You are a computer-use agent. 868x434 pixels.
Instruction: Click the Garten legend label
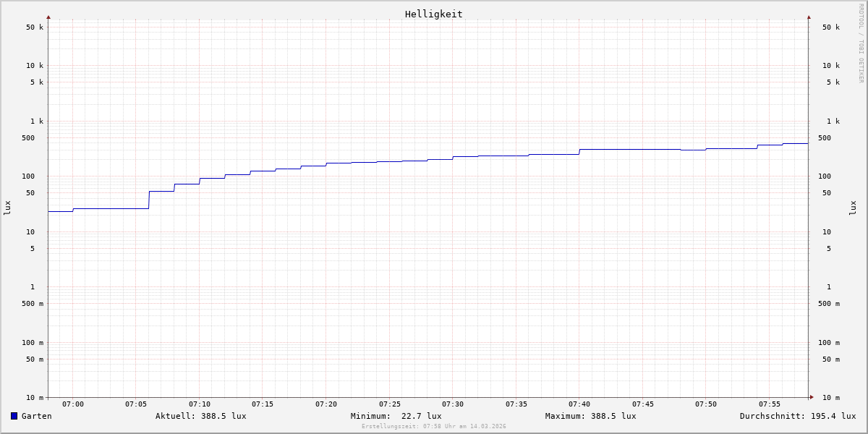click(x=36, y=416)
